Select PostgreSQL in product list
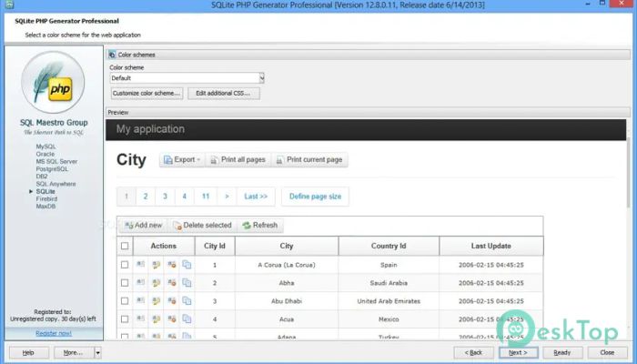 coord(52,169)
